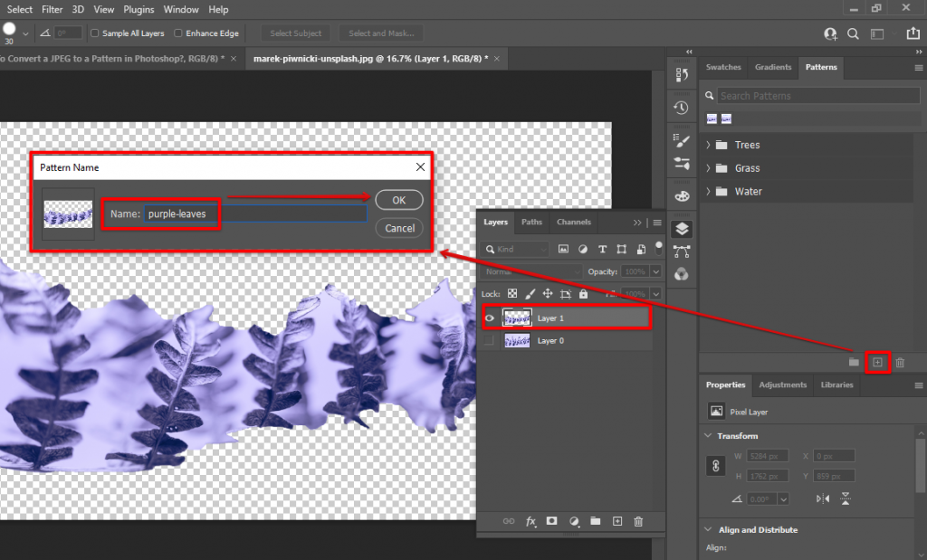
Task: Click the Brushes panel icon in sidebar
Action: click(681, 140)
